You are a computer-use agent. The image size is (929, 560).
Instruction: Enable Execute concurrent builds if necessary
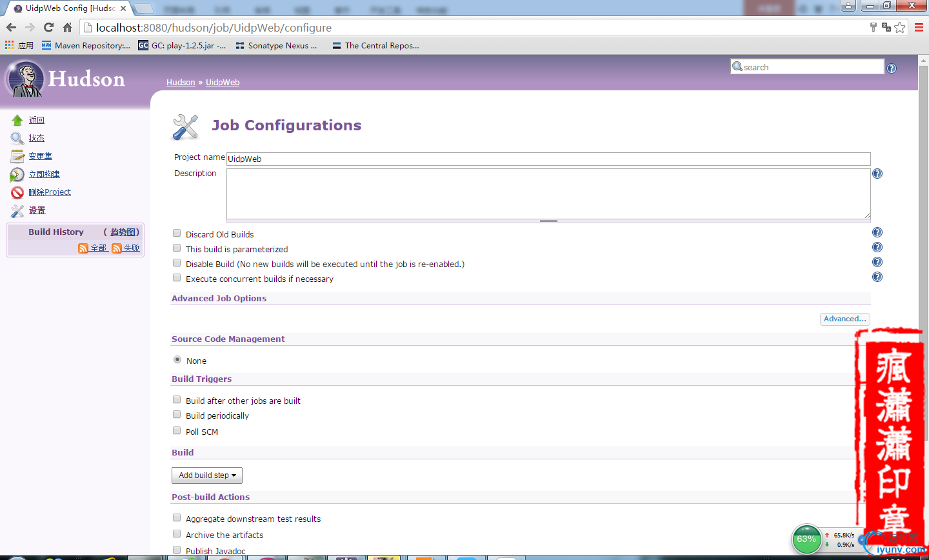[177, 277]
